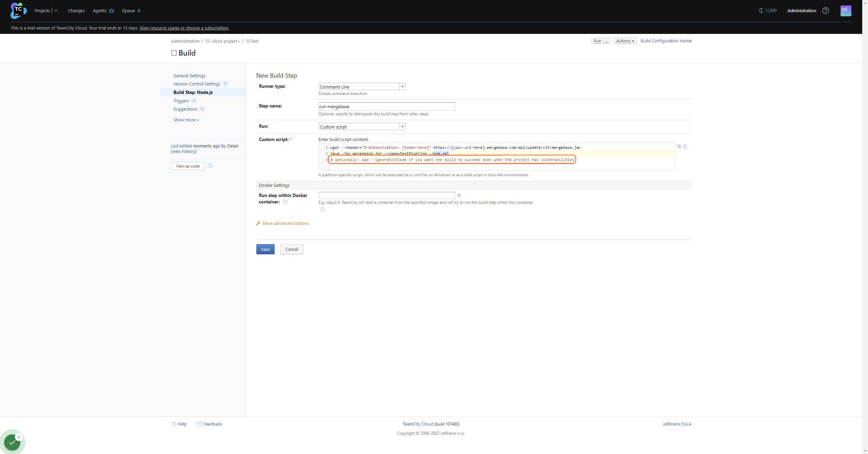Expand Show more settings in sidebar
Image resolution: width=868 pixels, height=454 pixels.
[x=186, y=120]
